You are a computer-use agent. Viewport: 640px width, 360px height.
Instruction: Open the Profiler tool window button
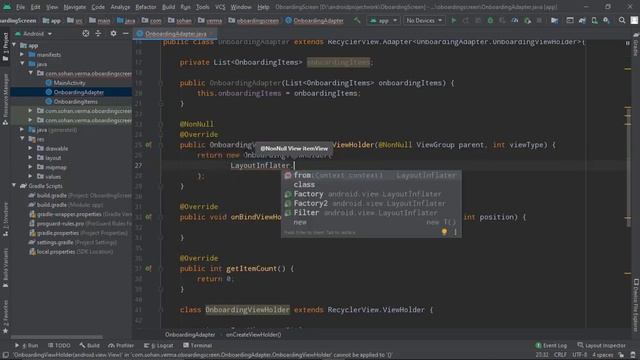coord(121,345)
